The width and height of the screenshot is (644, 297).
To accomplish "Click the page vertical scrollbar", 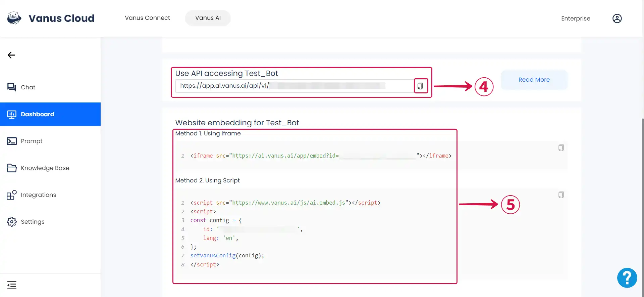I will click(x=643, y=208).
